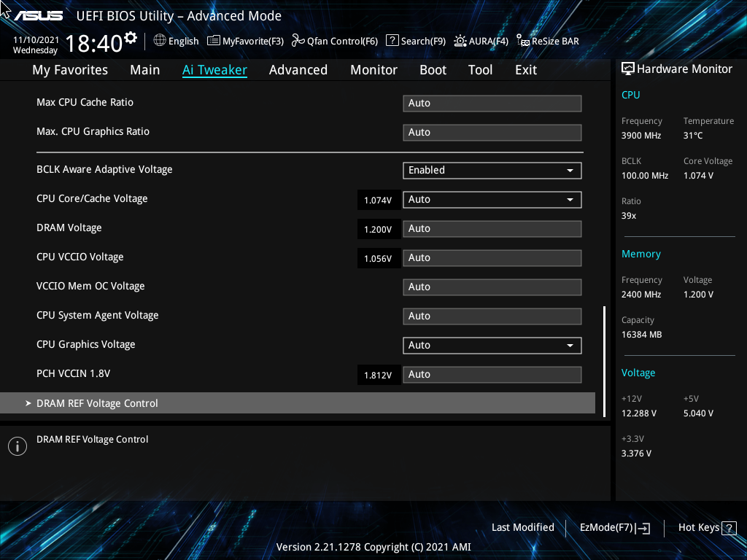Viewport: 747px width, 560px height.
Task: Click the Hardware Monitor display icon
Action: 628,69
